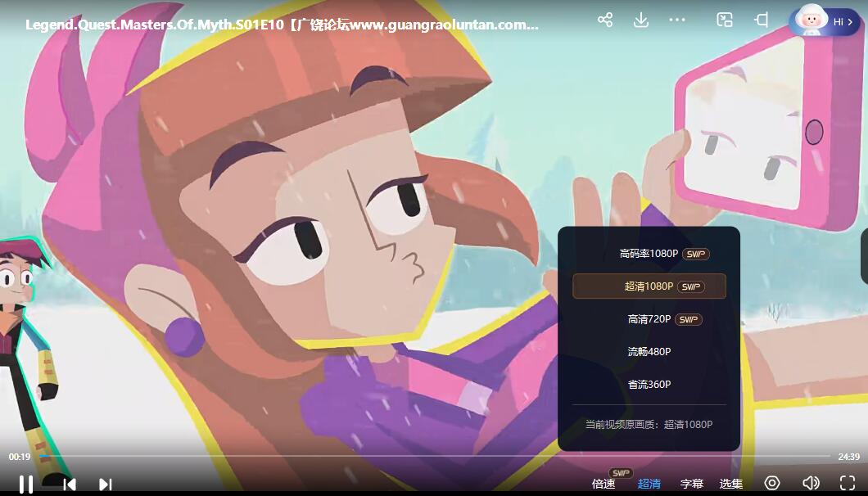Click the download icon
Viewport: 868px width, 496px height.
(641, 20)
